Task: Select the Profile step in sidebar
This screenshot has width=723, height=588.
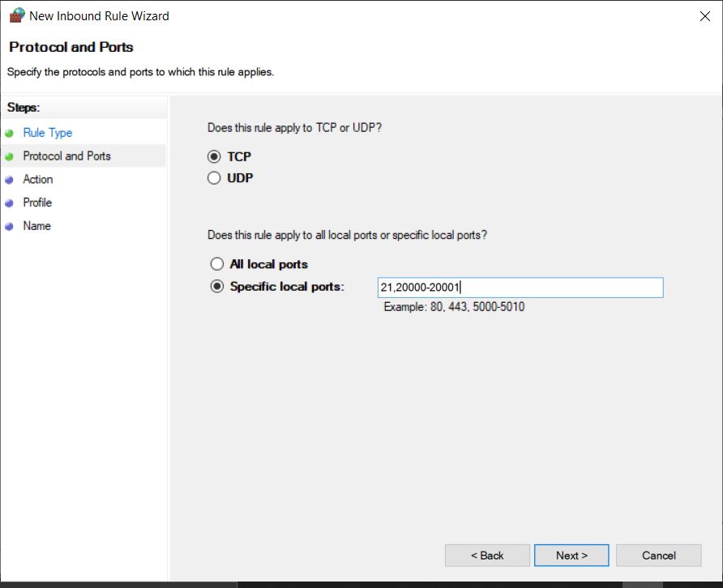Action: tap(37, 203)
